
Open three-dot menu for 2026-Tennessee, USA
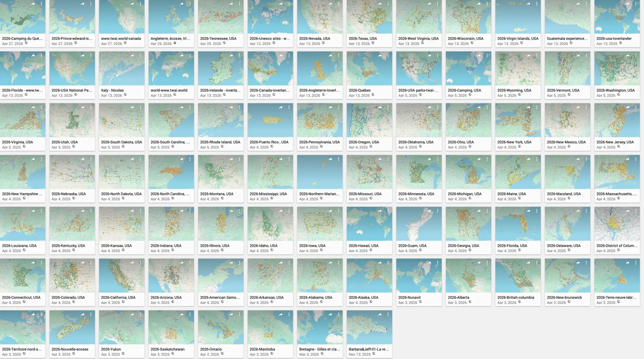(x=239, y=4)
